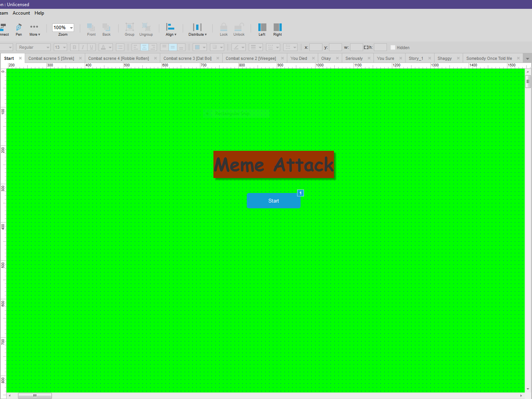Viewport: 532px width, 399px height.
Task: Click the Group icon
Action: tap(129, 29)
